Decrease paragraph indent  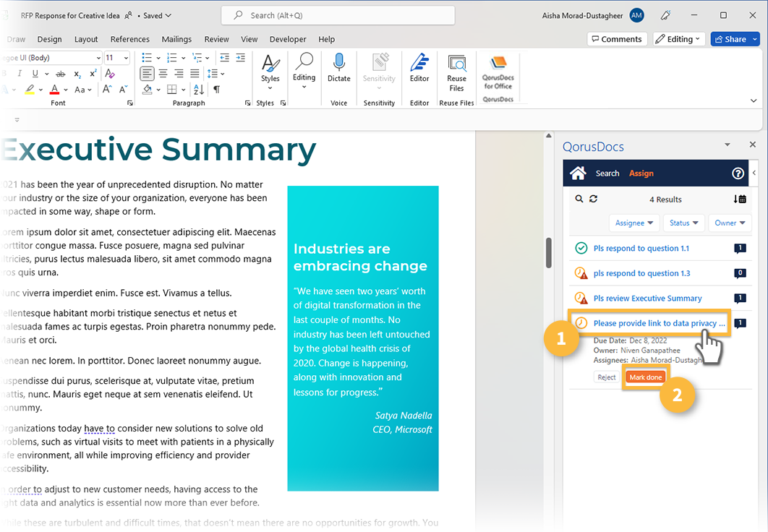[224, 58]
